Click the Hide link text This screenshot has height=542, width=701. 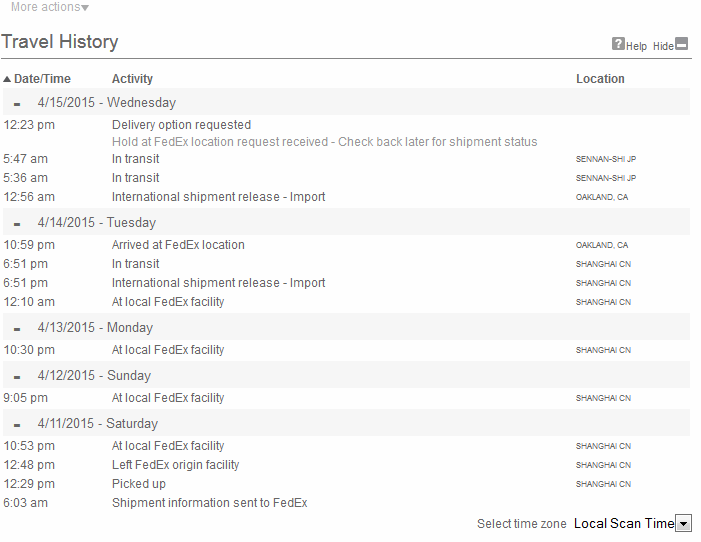tap(663, 46)
